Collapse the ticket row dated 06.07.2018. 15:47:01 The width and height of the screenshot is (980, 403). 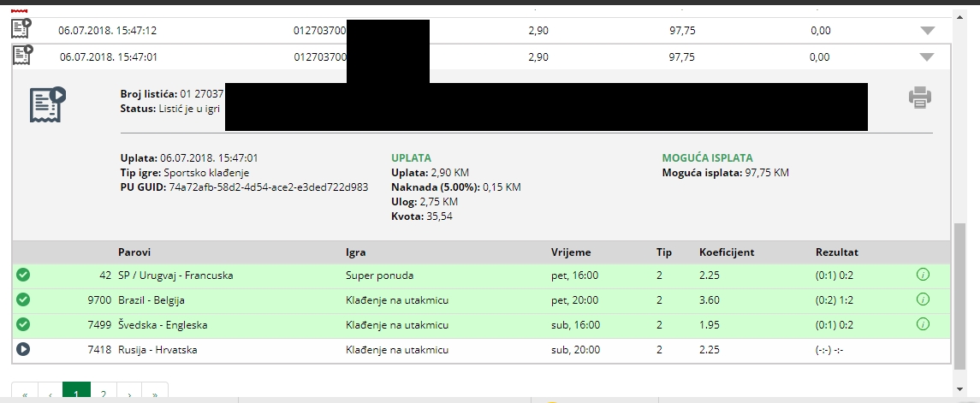(x=928, y=56)
